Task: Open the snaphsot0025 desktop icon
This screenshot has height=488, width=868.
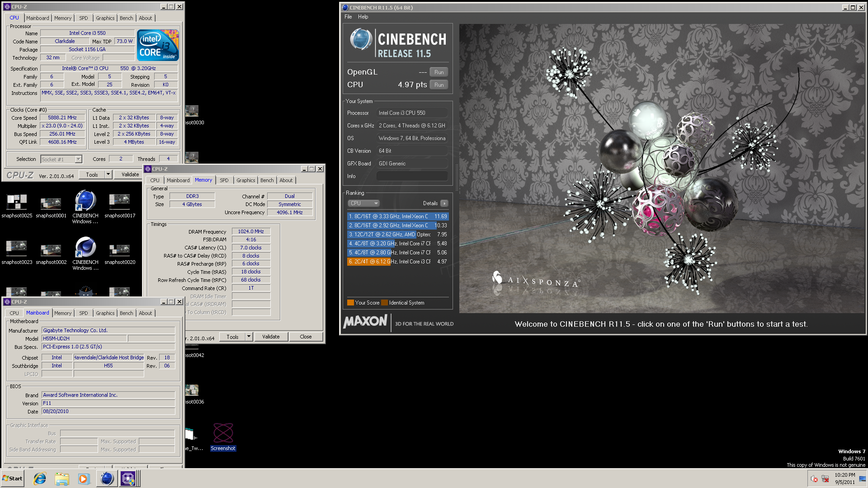Action: [17, 206]
